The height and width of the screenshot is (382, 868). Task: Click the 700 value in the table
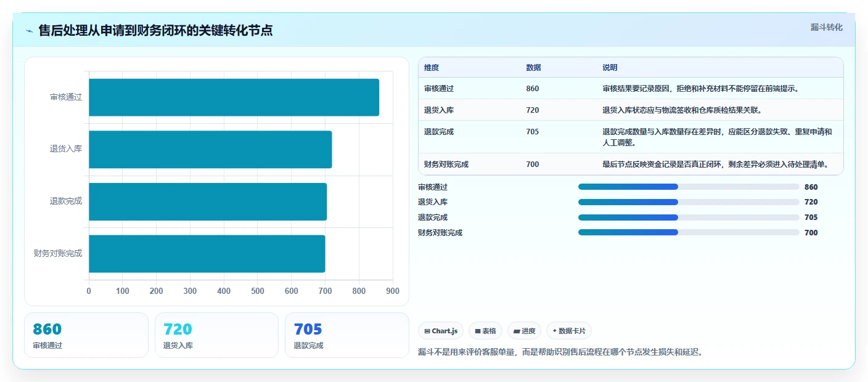click(533, 165)
